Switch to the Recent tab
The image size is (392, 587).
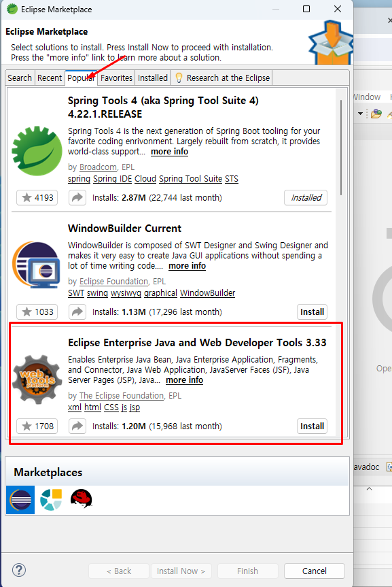(x=50, y=78)
